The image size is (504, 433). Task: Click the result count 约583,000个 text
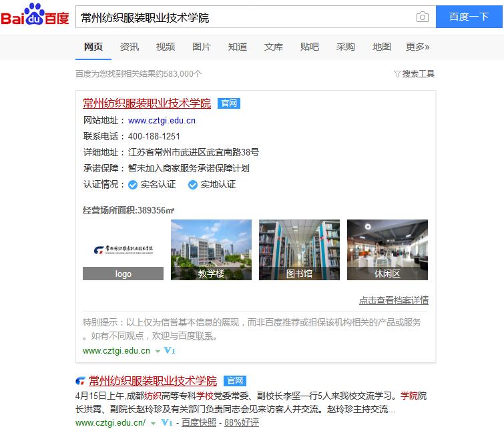click(x=179, y=74)
